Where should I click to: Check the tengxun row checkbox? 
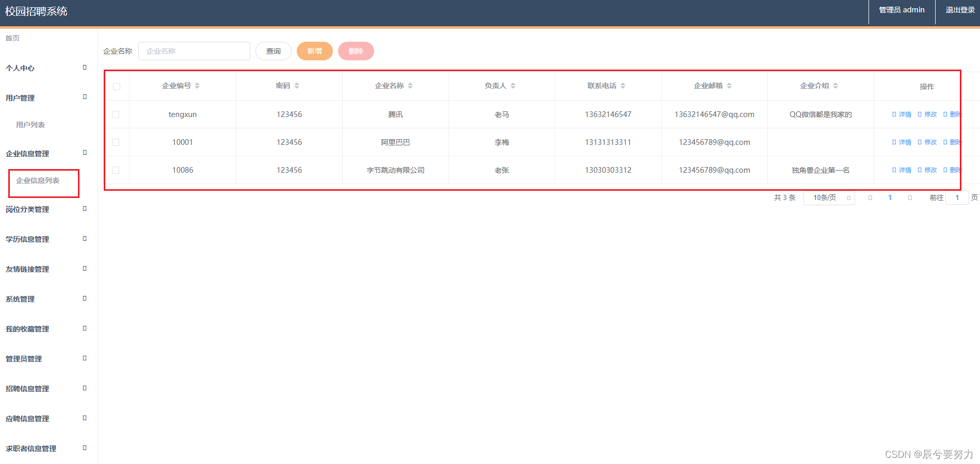click(116, 114)
